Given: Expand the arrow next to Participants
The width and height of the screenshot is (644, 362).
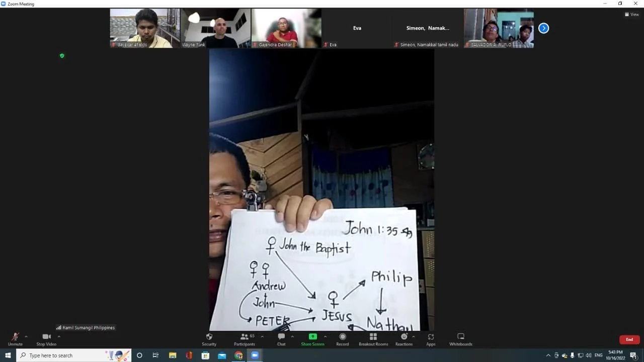Looking at the screenshot, I should point(262,336).
